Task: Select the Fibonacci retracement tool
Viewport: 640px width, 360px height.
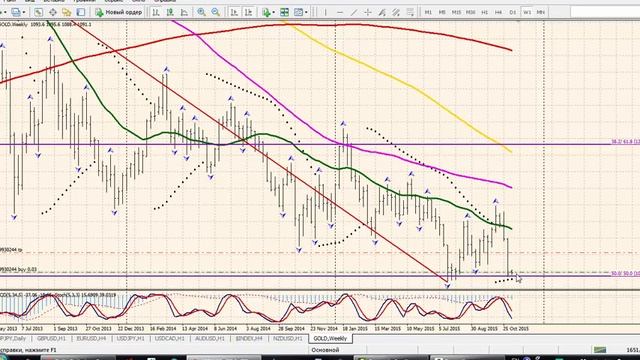Action: tap(410, 12)
